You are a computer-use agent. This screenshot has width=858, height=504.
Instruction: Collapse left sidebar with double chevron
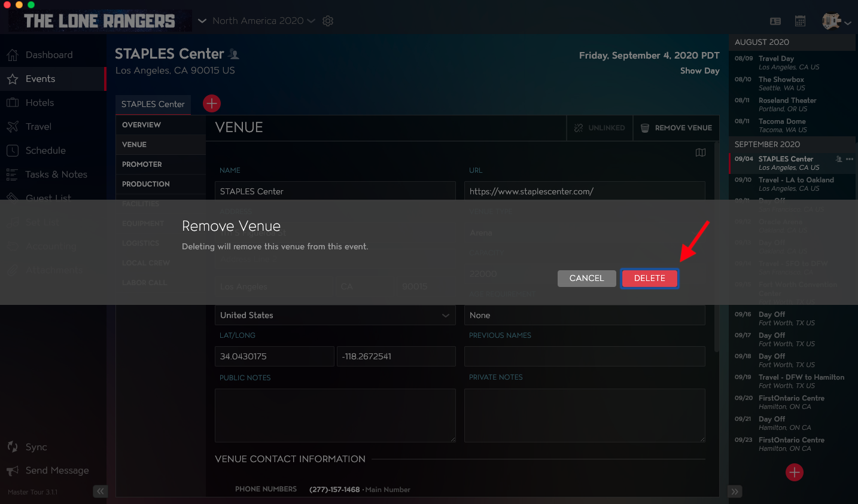(x=101, y=491)
